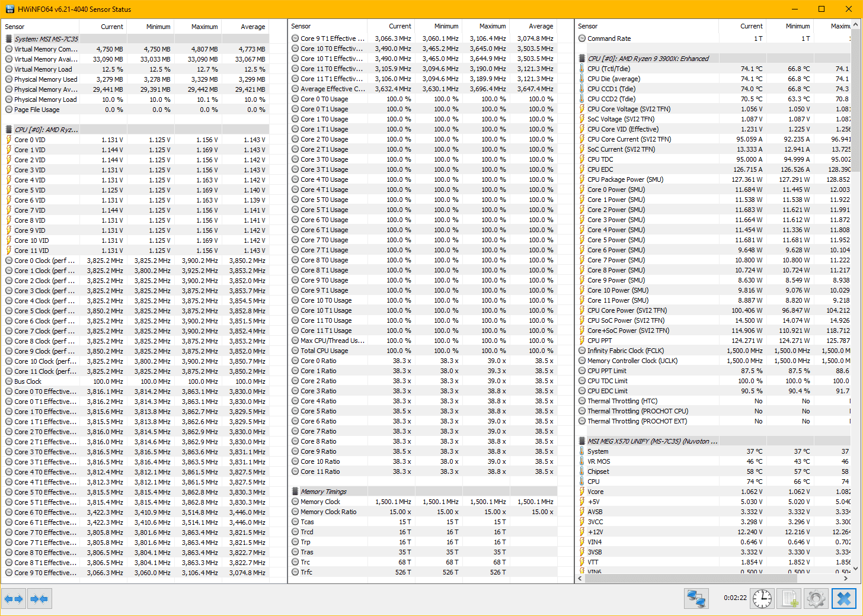Select the CPU PPT Limit row
The height and width of the screenshot is (616, 863).
(714, 371)
